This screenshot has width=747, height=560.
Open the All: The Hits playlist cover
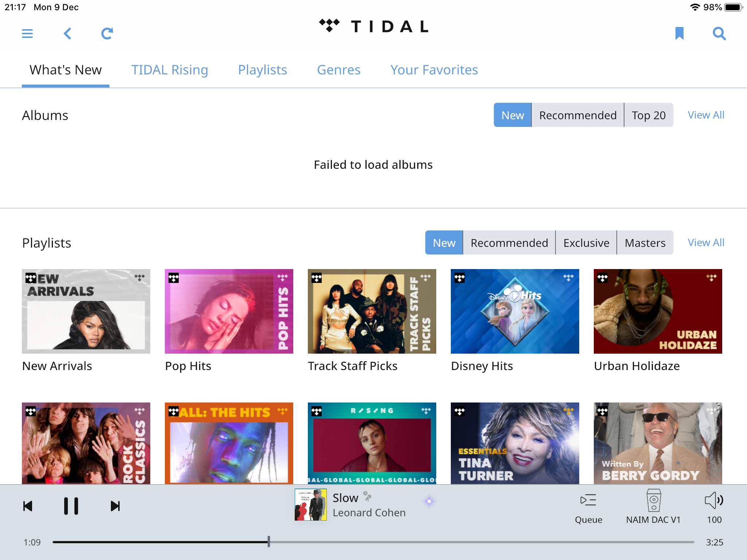(x=229, y=443)
